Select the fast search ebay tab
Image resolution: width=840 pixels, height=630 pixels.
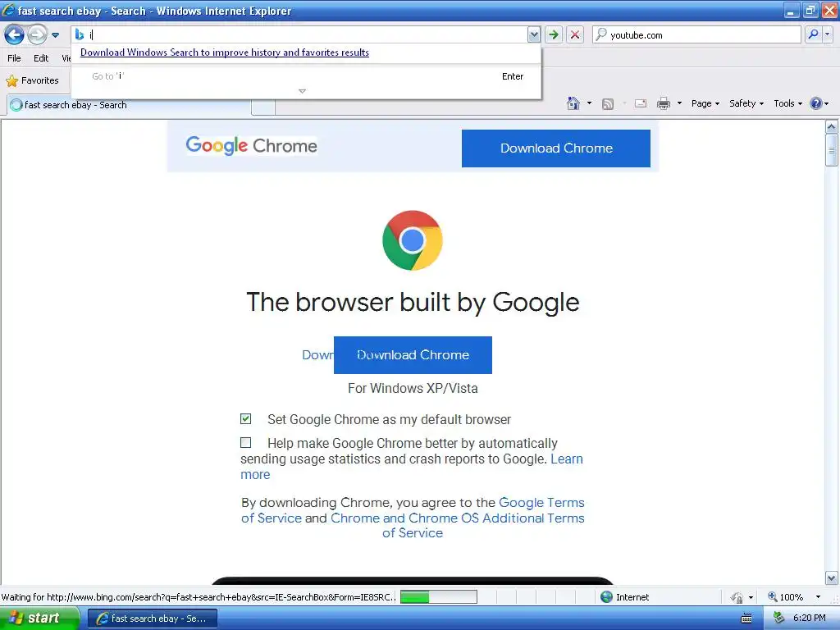[x=129, y=105]
